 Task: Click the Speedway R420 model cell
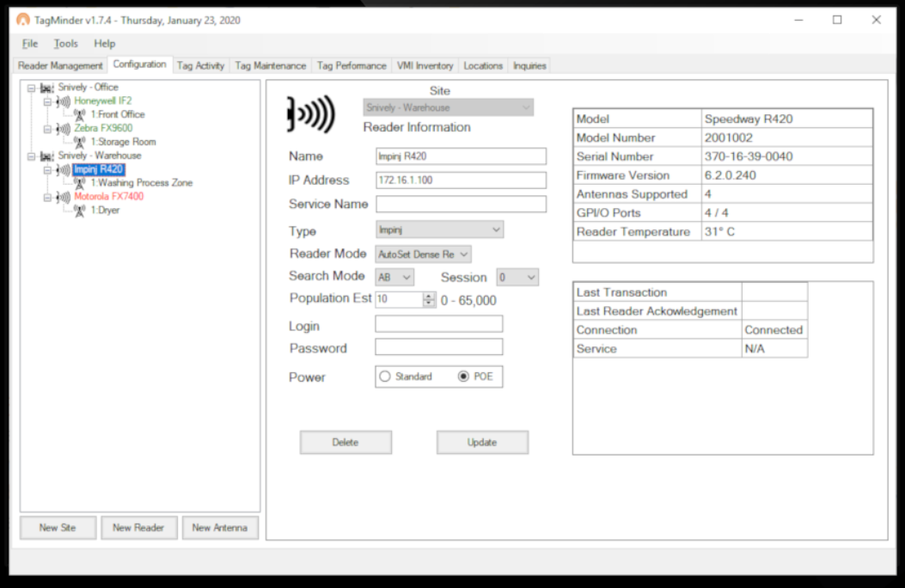click(x=786, y=119)
